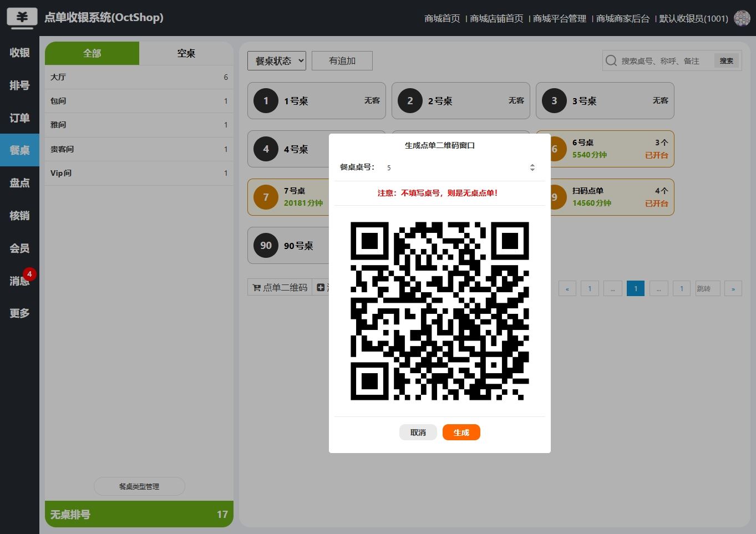Open the 2号桌 table card
756x534 pixels.
coord(461,101)
